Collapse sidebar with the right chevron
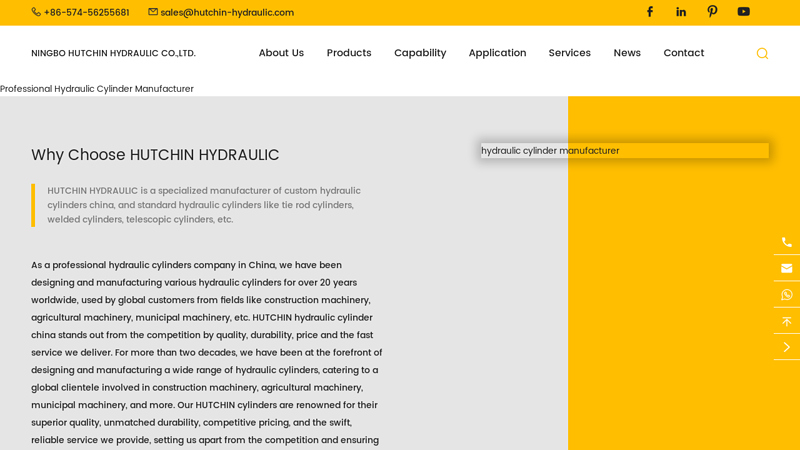Image resolution: width=800 pixels, height=450 pixels. [x=787, y=347]
